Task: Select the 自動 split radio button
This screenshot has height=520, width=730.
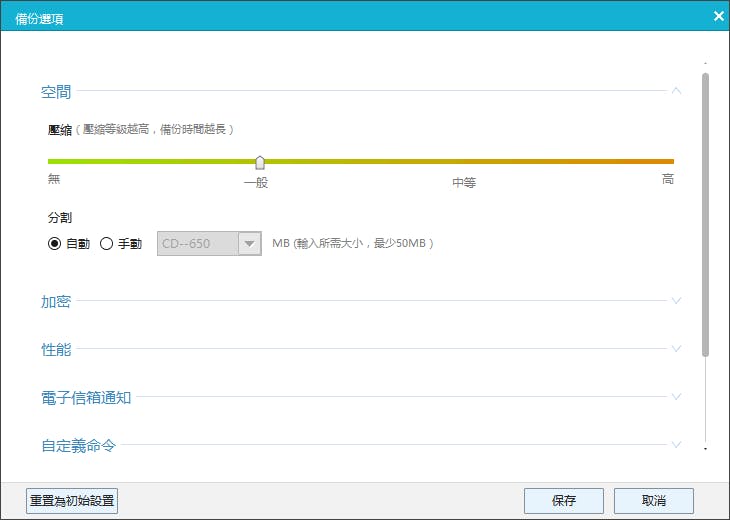Action: [54, 243]
